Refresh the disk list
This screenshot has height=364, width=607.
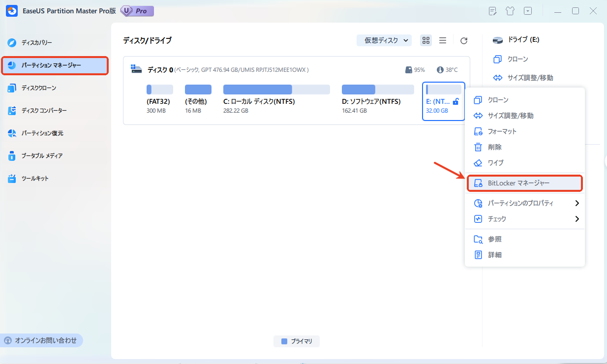[463, 40]
